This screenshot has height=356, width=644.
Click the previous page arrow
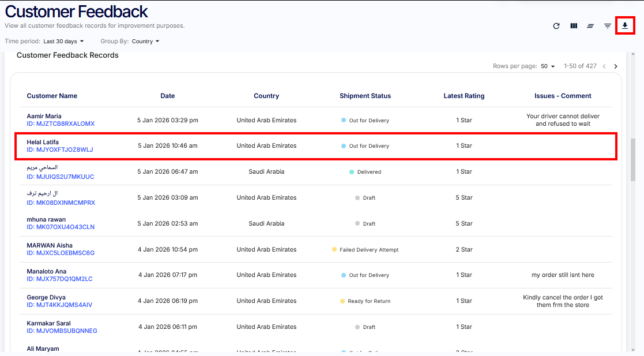604,66
